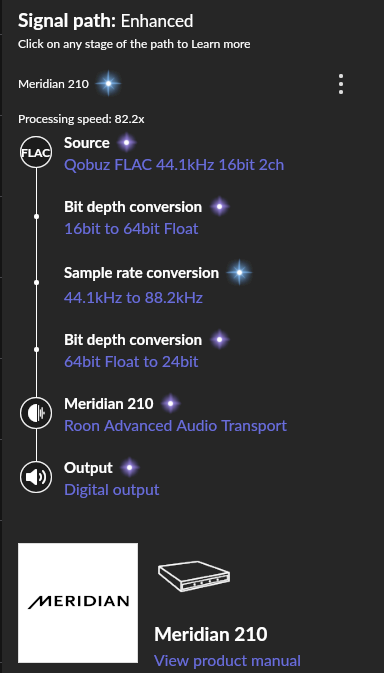Image resolution: width=384 pixels, height=673 pixels.
Task: Click the purple star next to Output
Action: coord(130,467)
